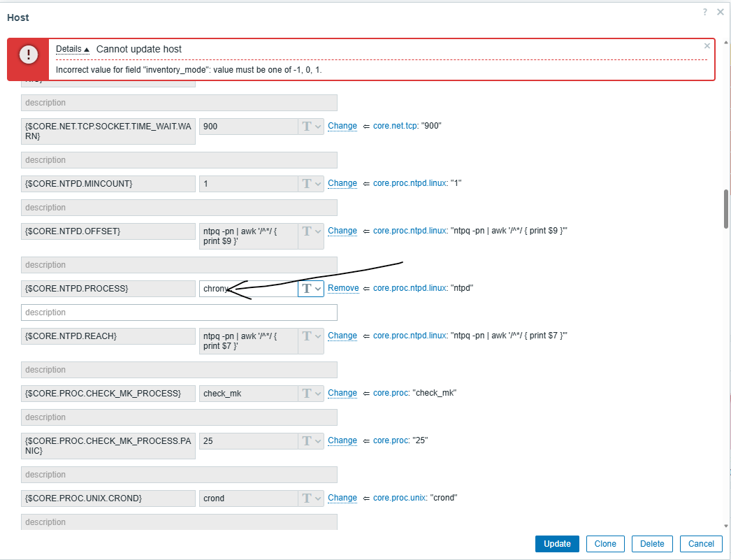Open the help question mark icon
Screen dimensions: 731x560
705,12
